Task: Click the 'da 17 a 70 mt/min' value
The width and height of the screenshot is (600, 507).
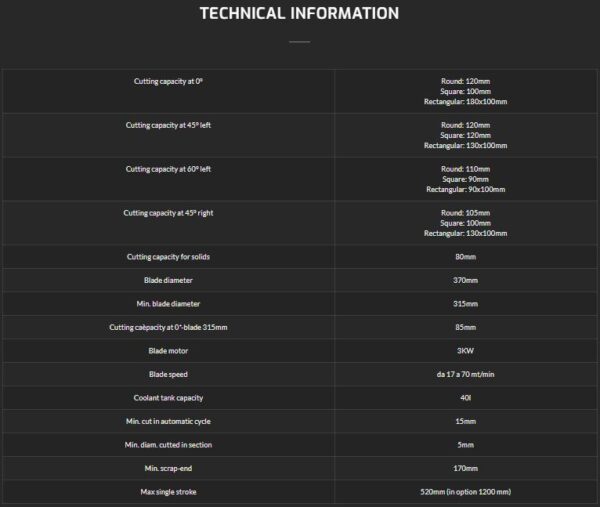Action: point(465,374)
